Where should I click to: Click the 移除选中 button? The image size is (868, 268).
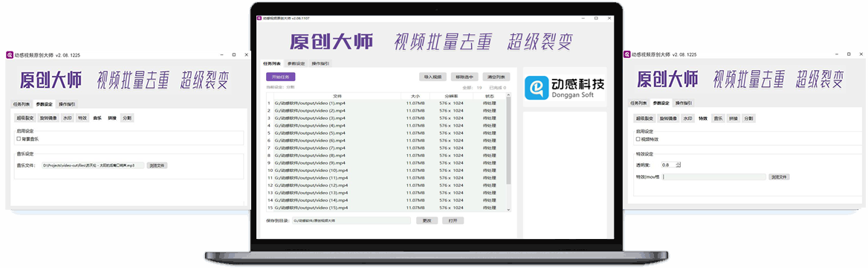tap(464, 77)
